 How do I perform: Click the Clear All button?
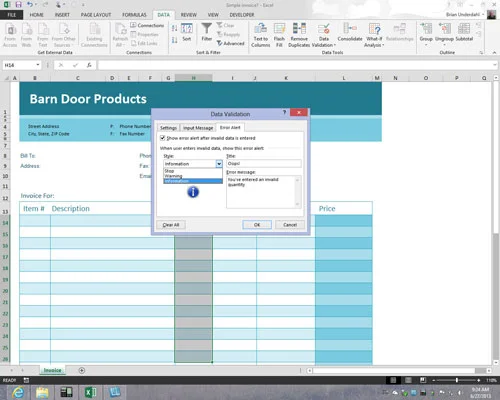pos(171,225)
